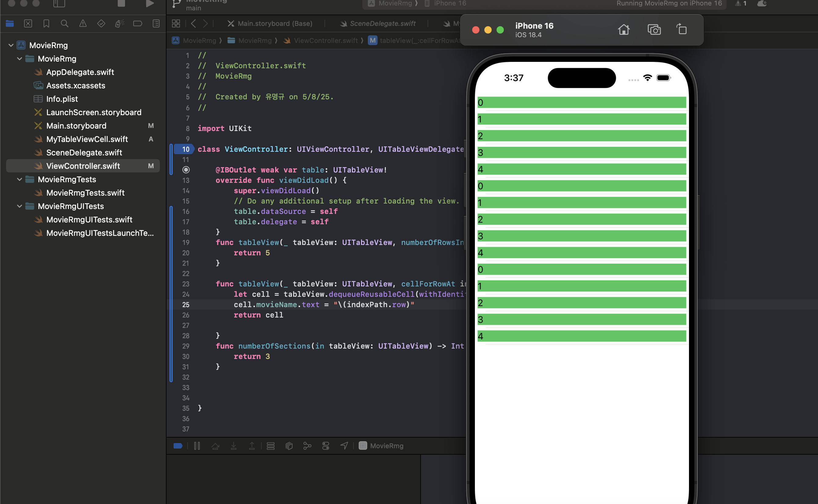818x504 pixels.
Task: Click line 25 in the code editor
Action: [x=324, y=305]
